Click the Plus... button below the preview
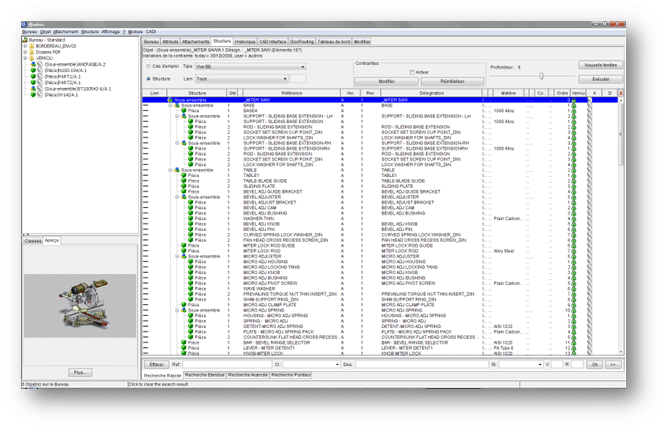Viewport: 668px width, 431px height. 80,373
